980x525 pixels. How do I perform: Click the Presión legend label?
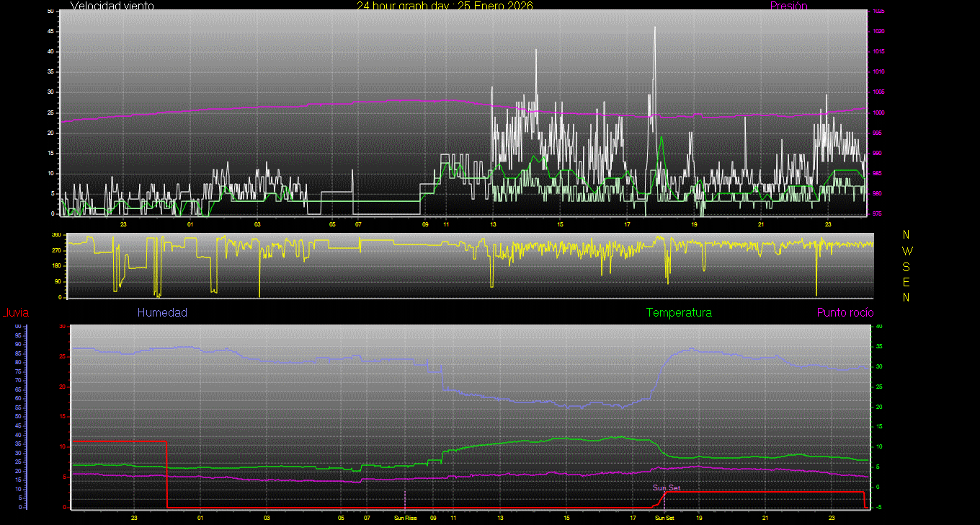pos(788,6)
